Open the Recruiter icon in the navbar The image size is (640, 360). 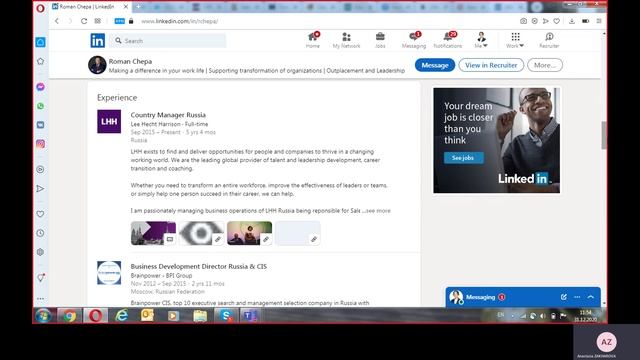[549, 40]
